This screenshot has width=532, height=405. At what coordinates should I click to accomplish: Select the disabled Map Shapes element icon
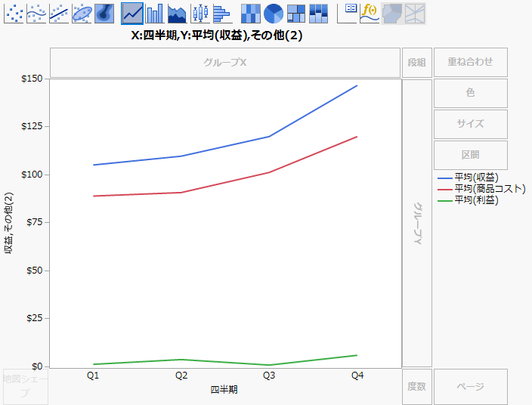[392, 14]
